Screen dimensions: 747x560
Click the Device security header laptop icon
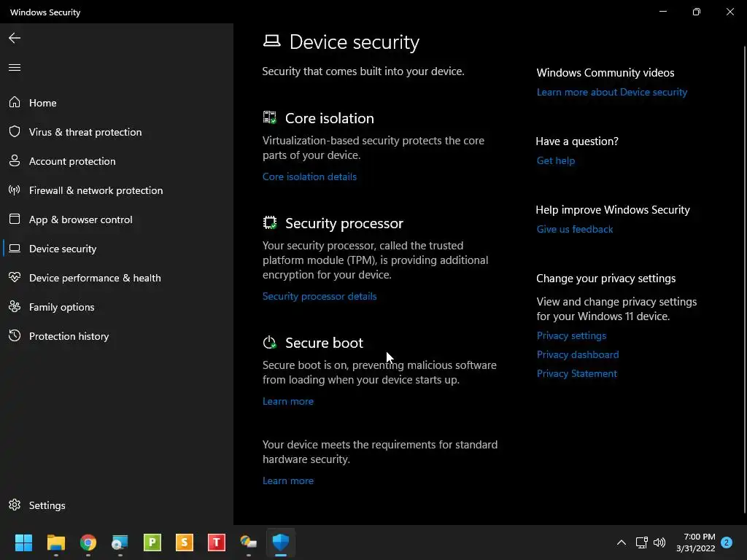pyautogui.click(x=271, y=41)
